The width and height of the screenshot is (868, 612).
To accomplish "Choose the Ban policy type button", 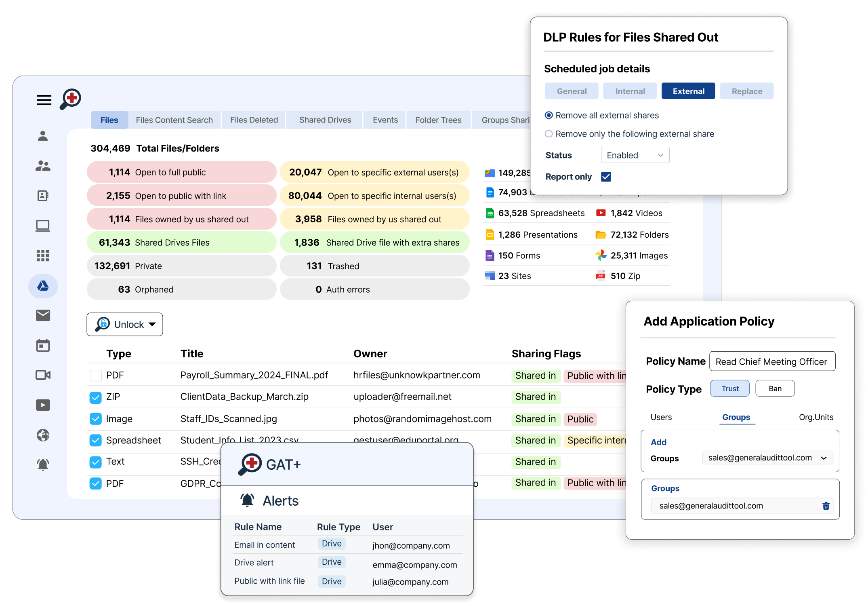I will pyautogui.click(x=775, y=388).
